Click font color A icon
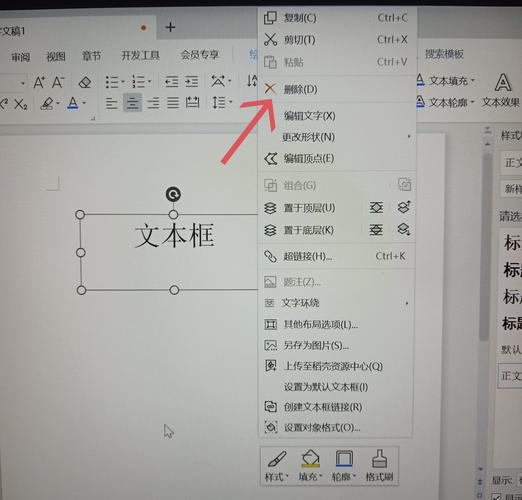 pyautogui.click(x=73, y=103)
